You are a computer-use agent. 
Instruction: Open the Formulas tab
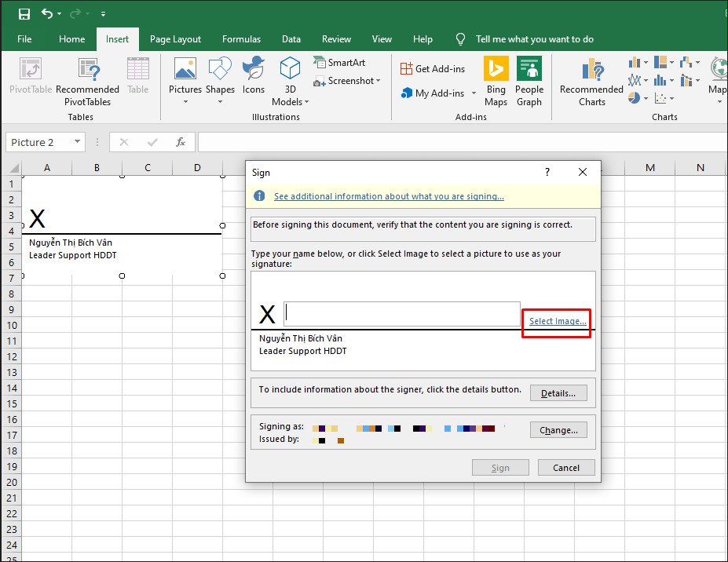(x=241, y=39)
